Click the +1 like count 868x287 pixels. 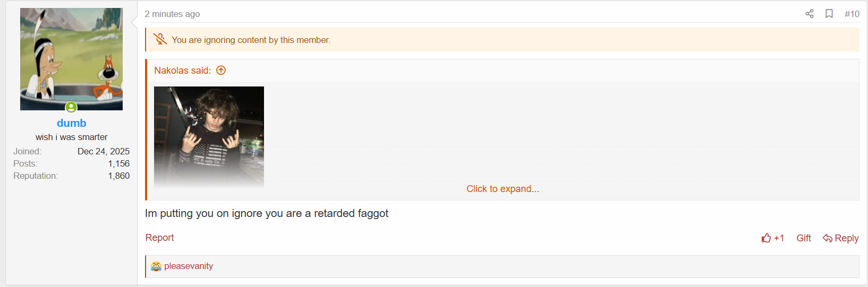(x=779, y=238)
